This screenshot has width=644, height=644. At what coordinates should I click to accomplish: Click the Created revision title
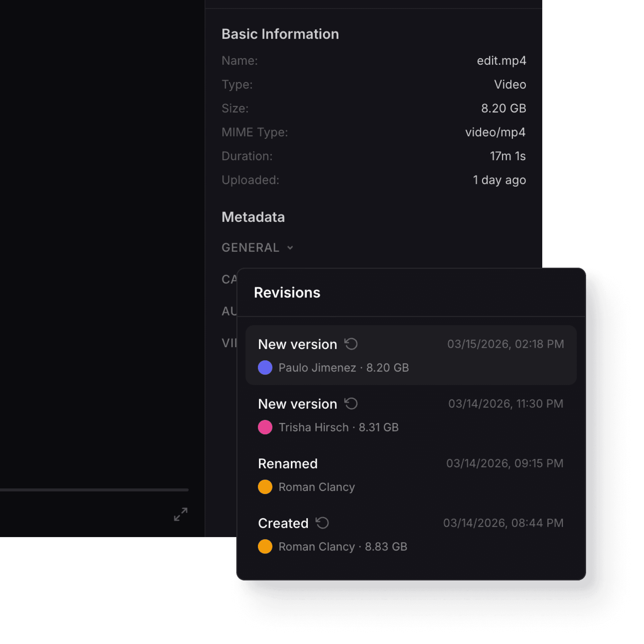[283, 523]
